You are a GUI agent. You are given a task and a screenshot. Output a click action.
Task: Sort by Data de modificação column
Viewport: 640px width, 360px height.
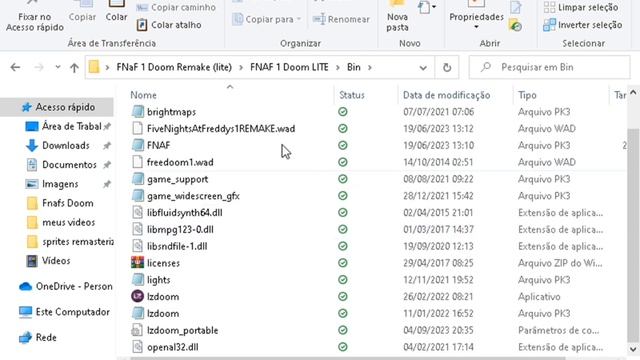coord(446,95)
